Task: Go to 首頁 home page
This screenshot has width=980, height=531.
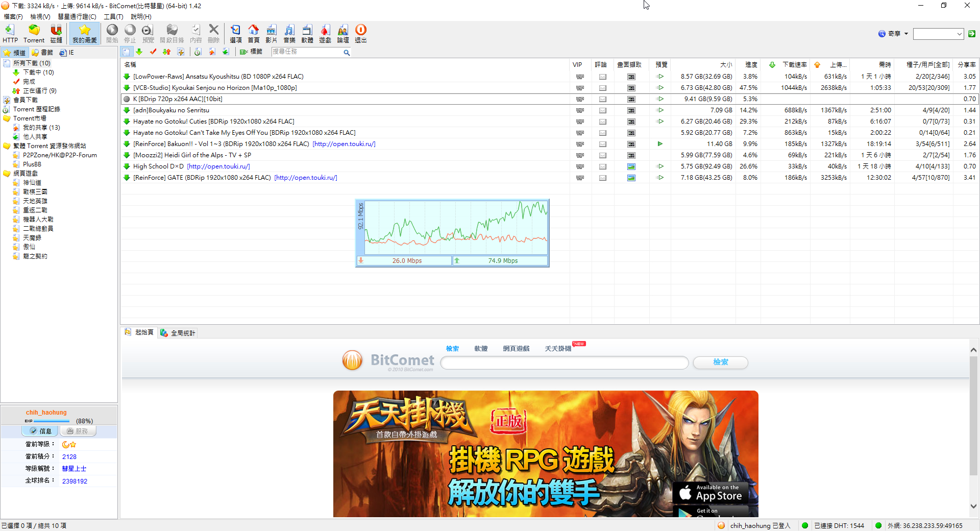Action: point(254,34)
